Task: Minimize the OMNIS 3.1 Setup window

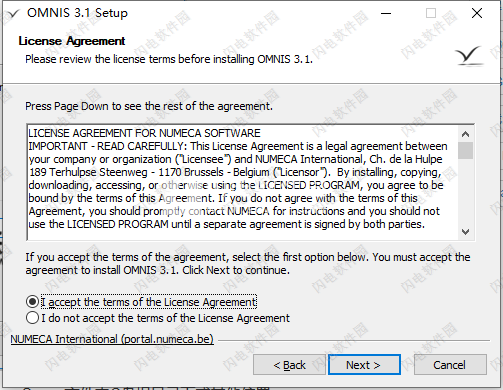Action: [386, 13]
